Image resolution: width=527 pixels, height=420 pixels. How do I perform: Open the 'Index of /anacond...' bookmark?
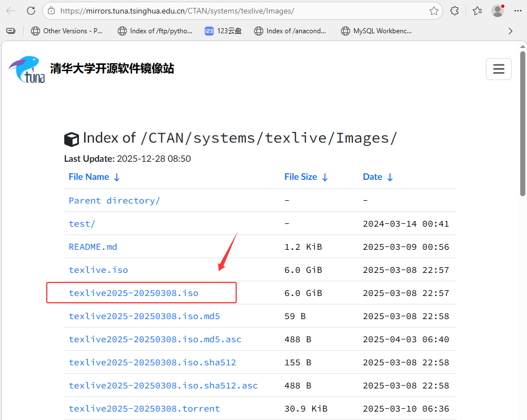coord(290,31)
